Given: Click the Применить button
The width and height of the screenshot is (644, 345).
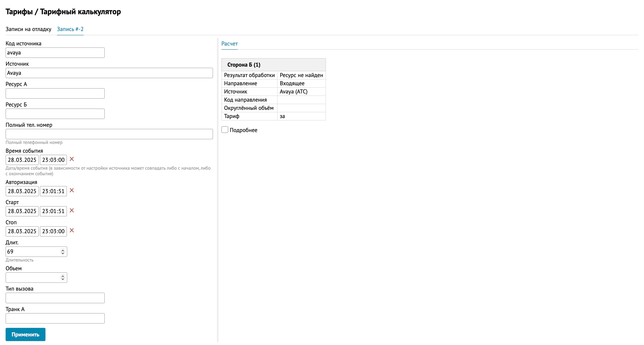Looking at the screenshot, I should 25,334.
